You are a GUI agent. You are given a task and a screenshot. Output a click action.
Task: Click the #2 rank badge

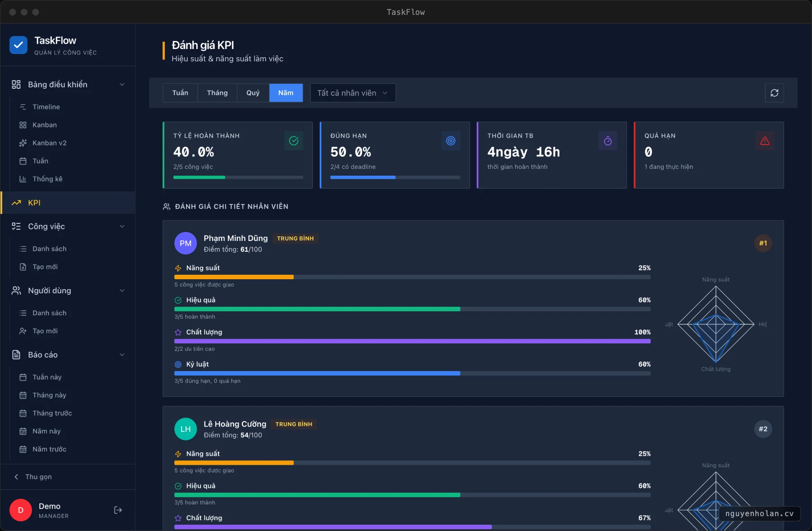(763, 429)
